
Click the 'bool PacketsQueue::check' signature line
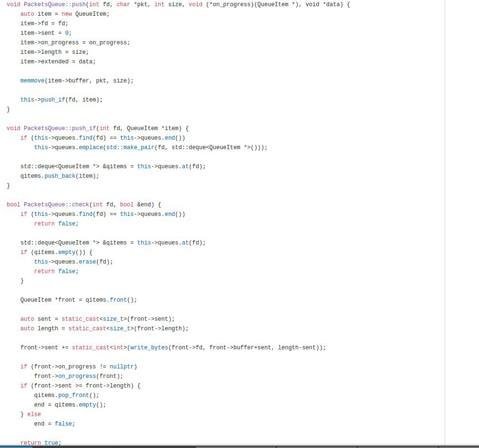[83, 204]
